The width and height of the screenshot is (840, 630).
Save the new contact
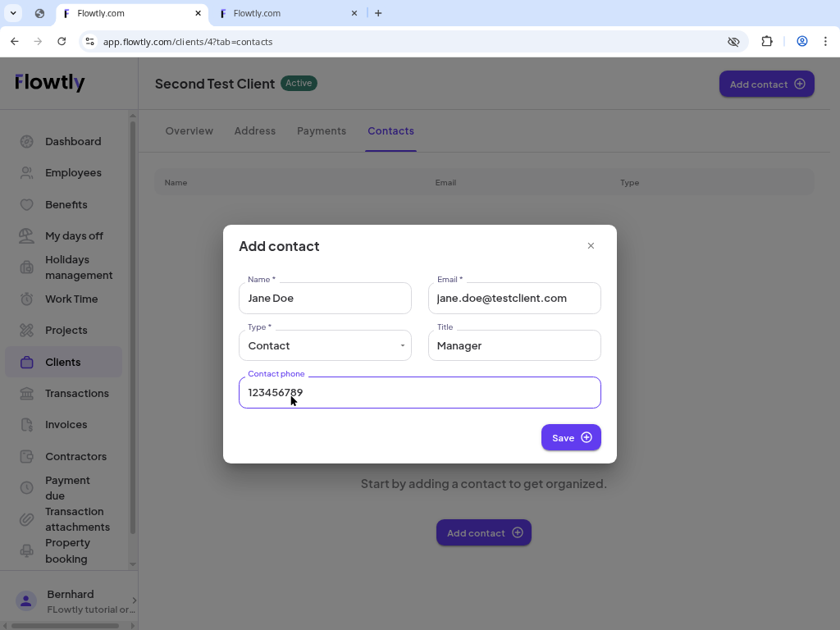tap(571, 437)
